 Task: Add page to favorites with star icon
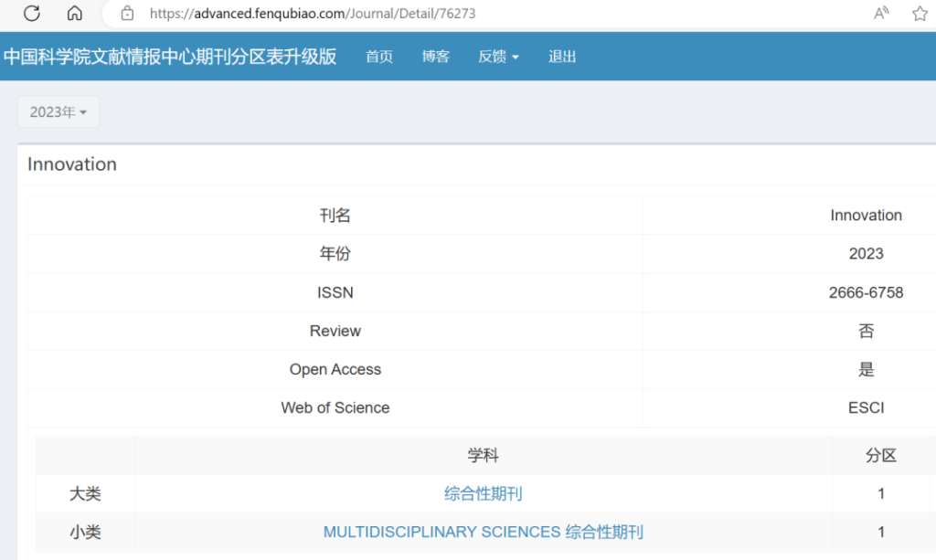click(x=920, y=13)
